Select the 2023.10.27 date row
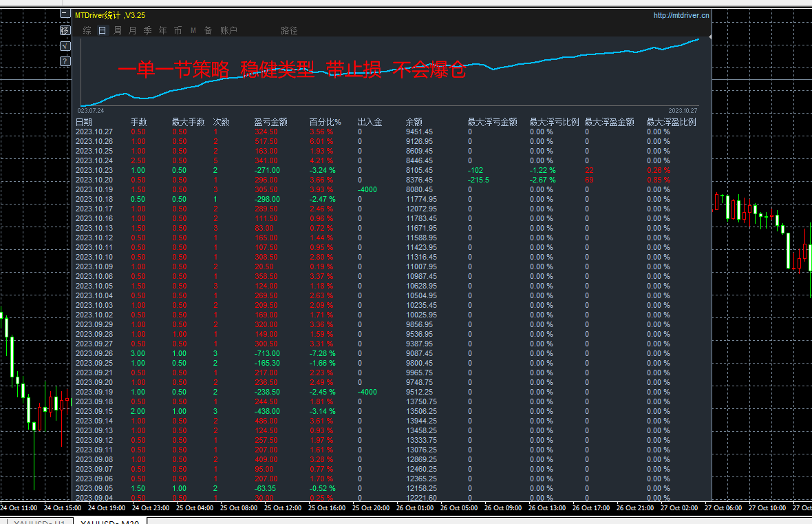This screenshot has width=812, height=524. coord(94,132)
